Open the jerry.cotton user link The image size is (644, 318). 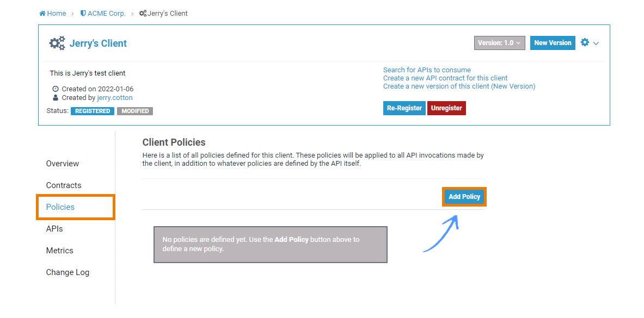tap(114, 98)
